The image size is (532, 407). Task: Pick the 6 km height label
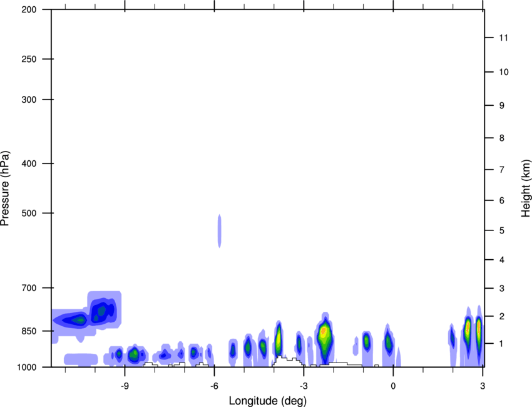tap(501, 200)
